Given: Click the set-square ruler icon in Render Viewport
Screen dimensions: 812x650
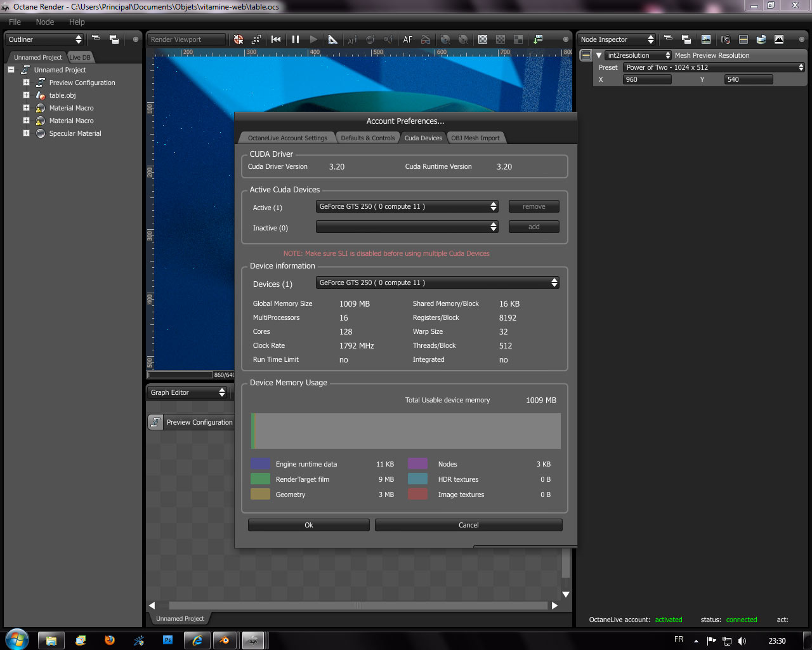Looking at the screenshot, I should [332, 39].
